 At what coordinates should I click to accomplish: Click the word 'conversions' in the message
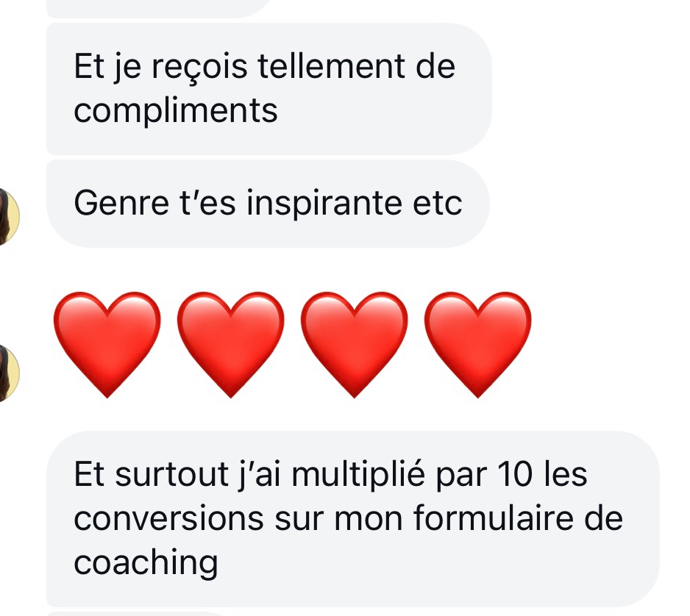168,519
